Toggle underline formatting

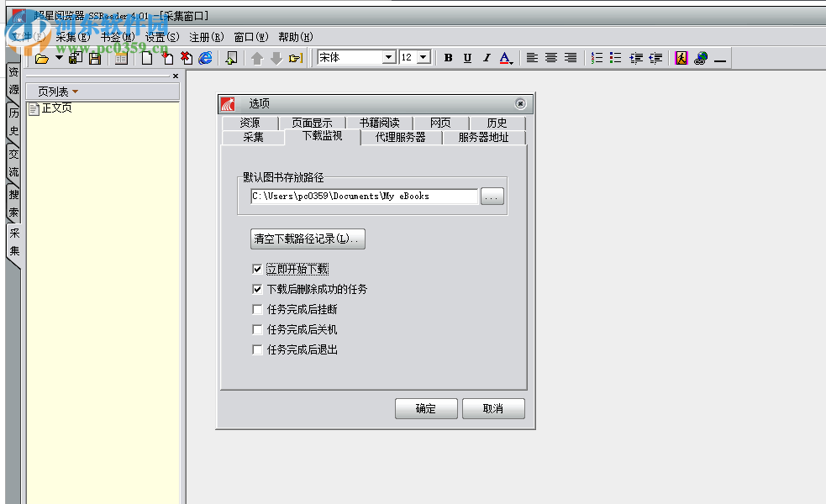[x=467, y=58]
